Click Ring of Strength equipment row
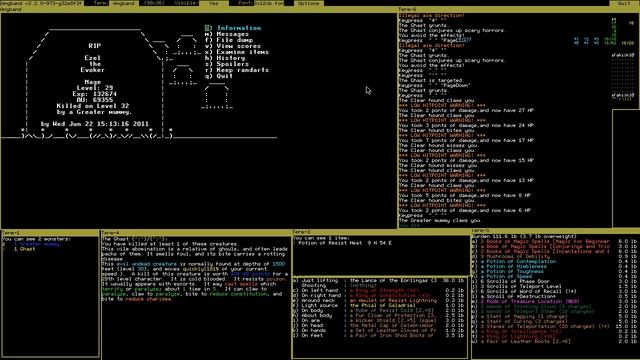This screenshot has width=640, height=360. pos(379,291)
